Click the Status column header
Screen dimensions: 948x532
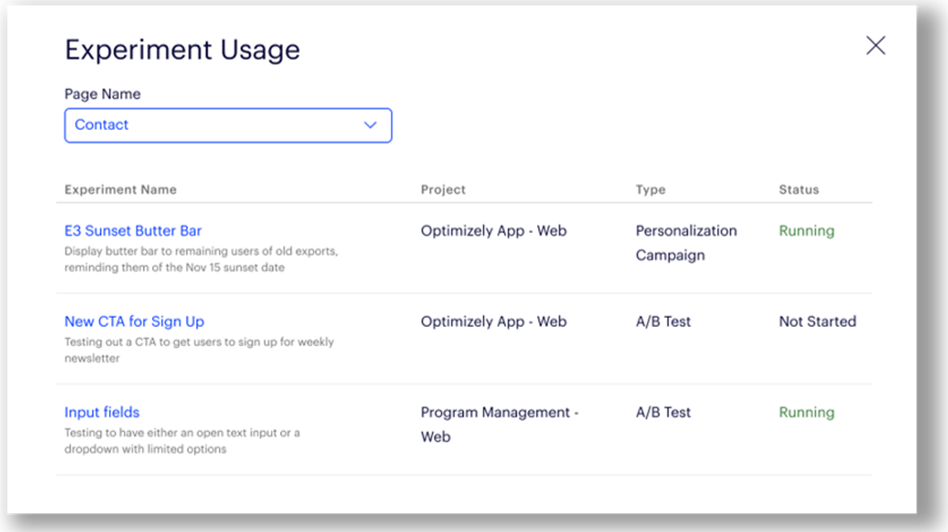[x=799, y=189]
